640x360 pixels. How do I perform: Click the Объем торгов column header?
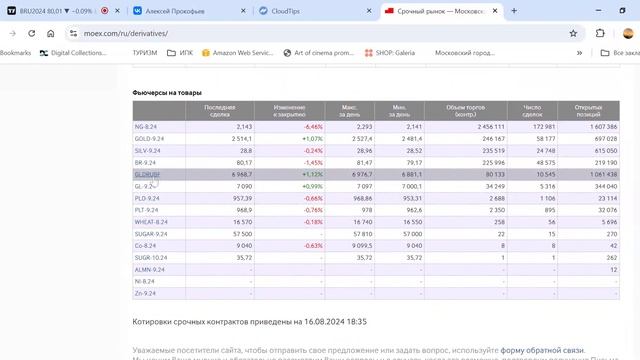pos(465,111)
